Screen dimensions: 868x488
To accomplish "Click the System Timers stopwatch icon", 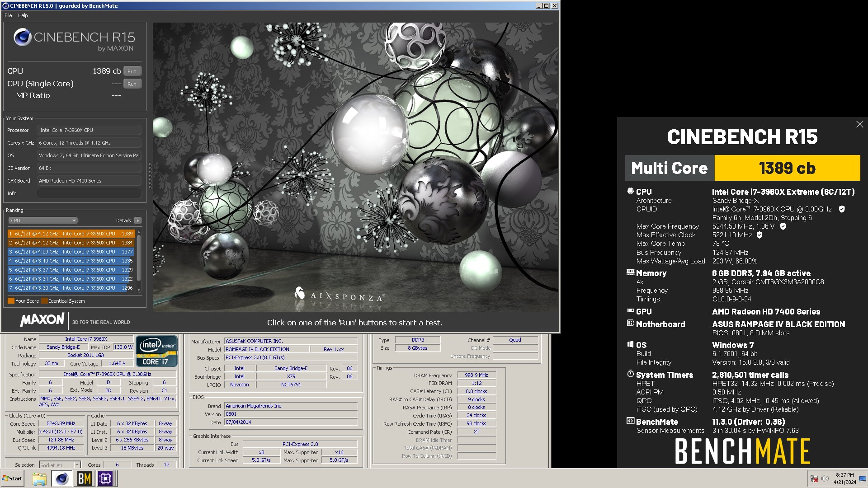I will (630, 374).
